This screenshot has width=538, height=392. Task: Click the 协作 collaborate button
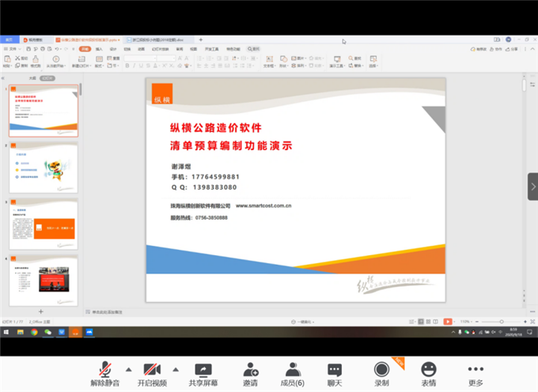click(496, 49)
